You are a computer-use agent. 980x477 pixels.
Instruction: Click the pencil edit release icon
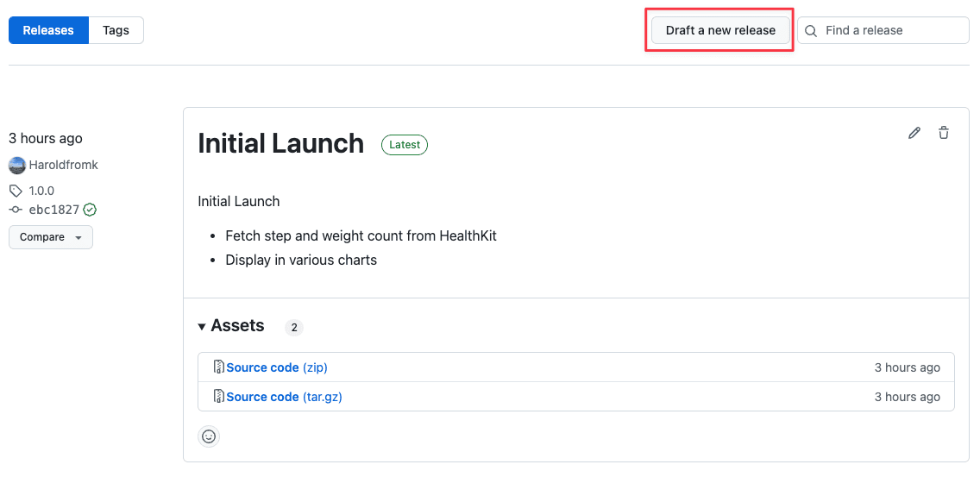coord(914,133)
